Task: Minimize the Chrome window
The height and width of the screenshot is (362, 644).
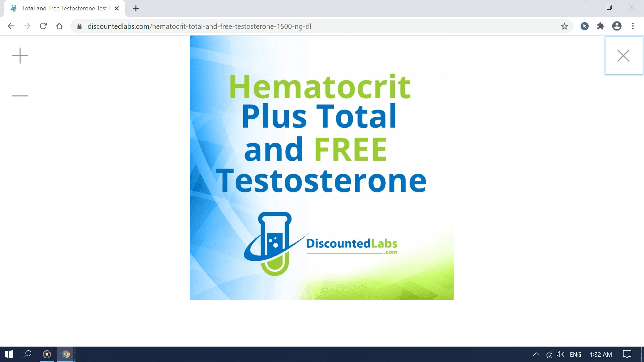Action: 586,7
